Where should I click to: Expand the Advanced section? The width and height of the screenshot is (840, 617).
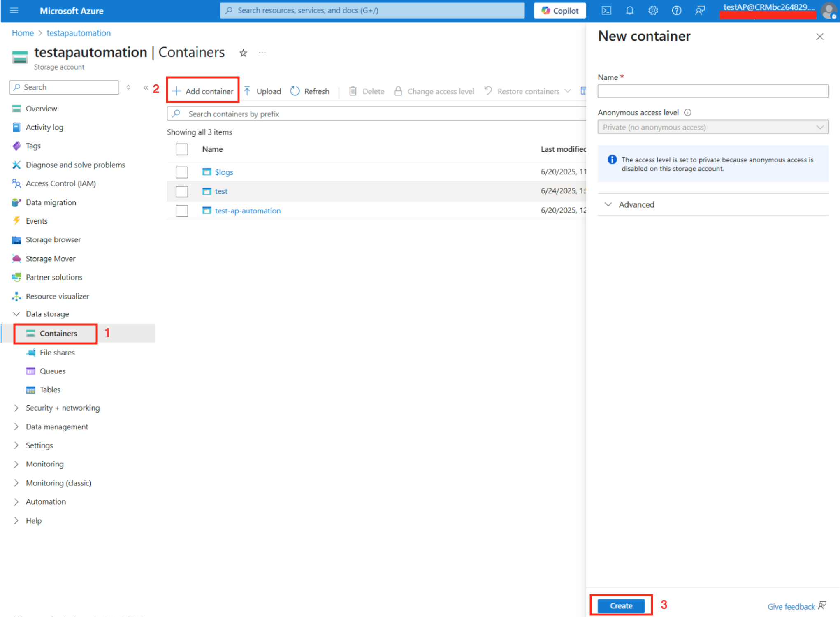[x=636, y=204]
